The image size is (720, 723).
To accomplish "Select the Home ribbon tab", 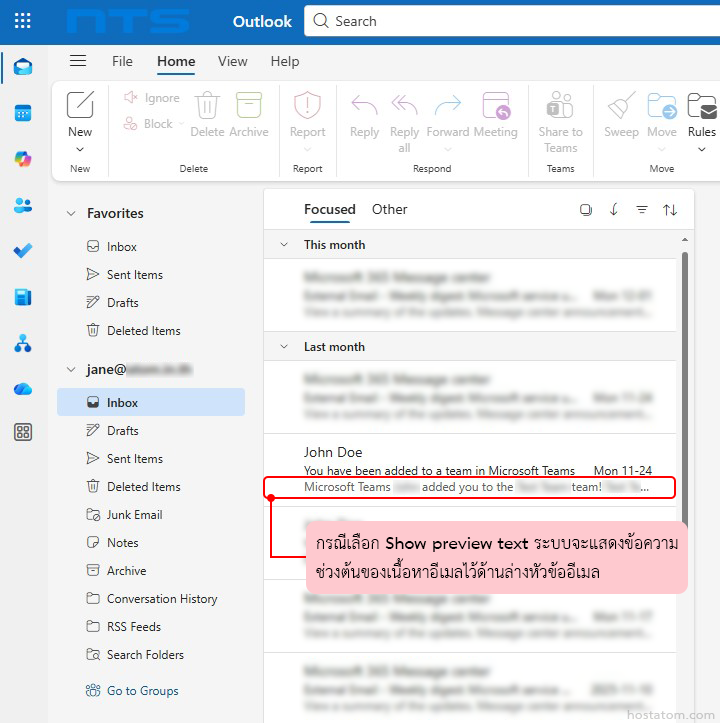I will [176, 61].
